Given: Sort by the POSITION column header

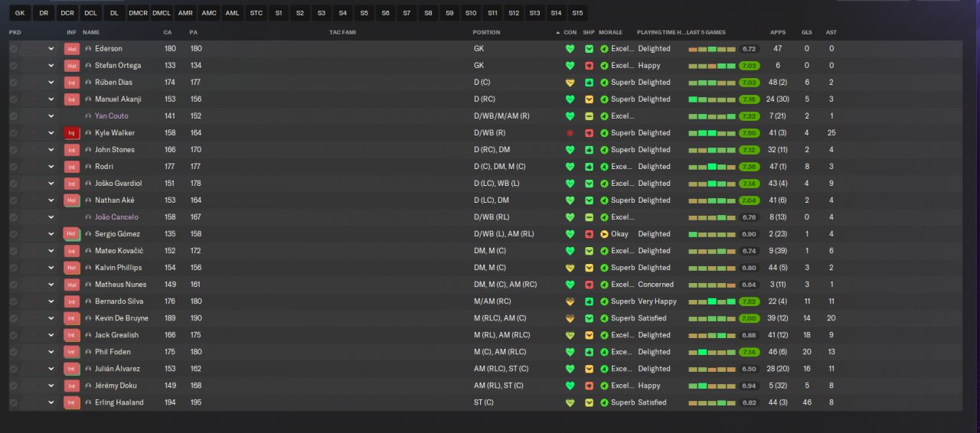Looking at the screenshot, I should tap(486, 32).
